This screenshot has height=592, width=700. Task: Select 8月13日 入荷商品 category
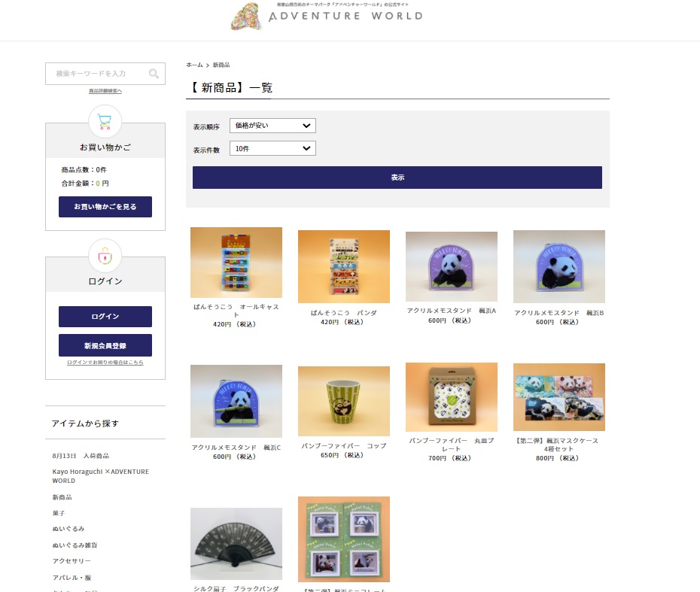[x=81, y=456]
